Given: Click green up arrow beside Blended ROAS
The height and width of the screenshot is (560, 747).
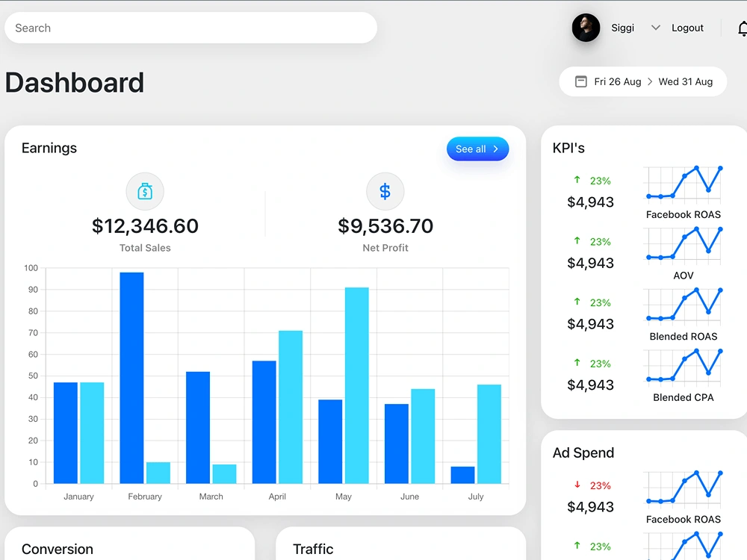Looking at the screenshot, I should [x=577, y=302].
